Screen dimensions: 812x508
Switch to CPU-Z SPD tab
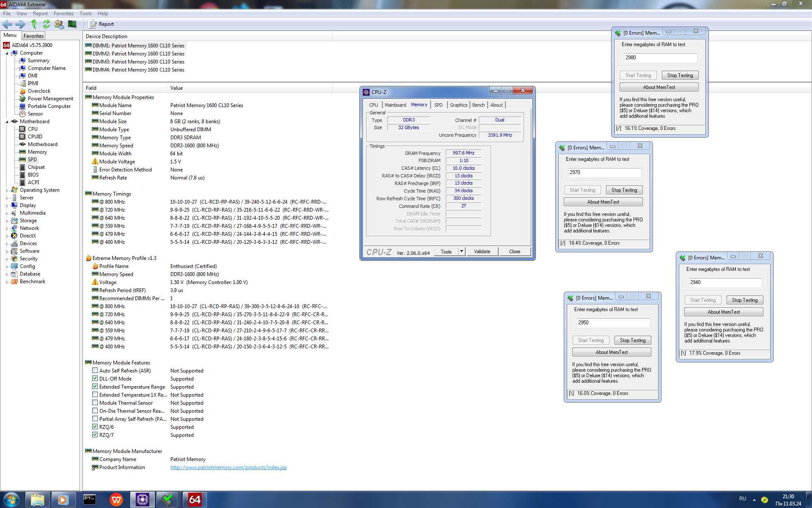[x=439, y=105]
